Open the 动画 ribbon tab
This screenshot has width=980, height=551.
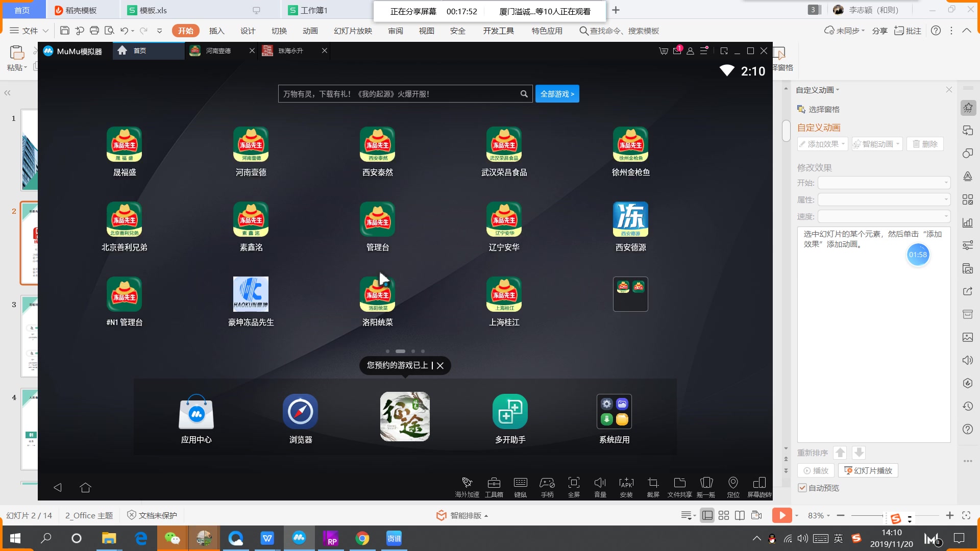pyautogui.click(x=310, y=31)
